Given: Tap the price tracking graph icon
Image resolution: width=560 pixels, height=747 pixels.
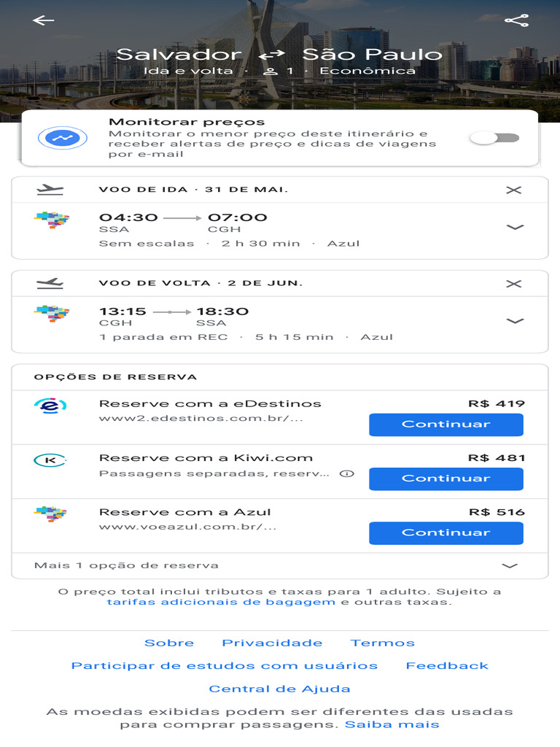Looking at the screenshot, I should click(x=62, y=138).
